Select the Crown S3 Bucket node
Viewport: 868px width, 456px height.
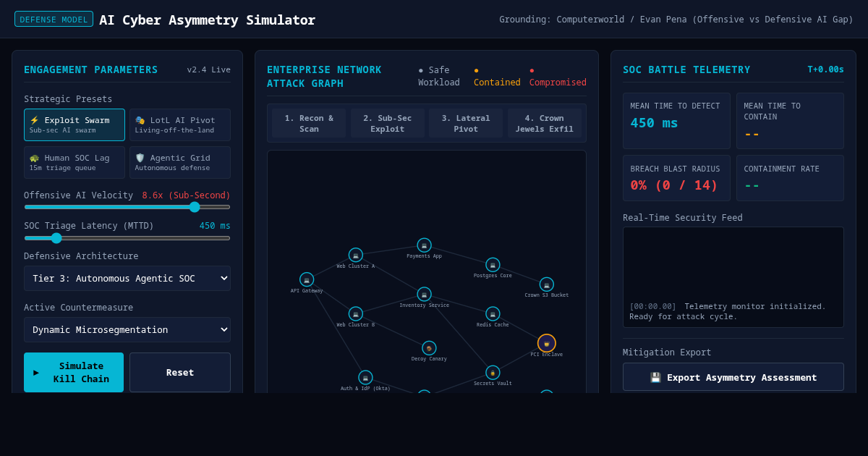coord(547,284)
